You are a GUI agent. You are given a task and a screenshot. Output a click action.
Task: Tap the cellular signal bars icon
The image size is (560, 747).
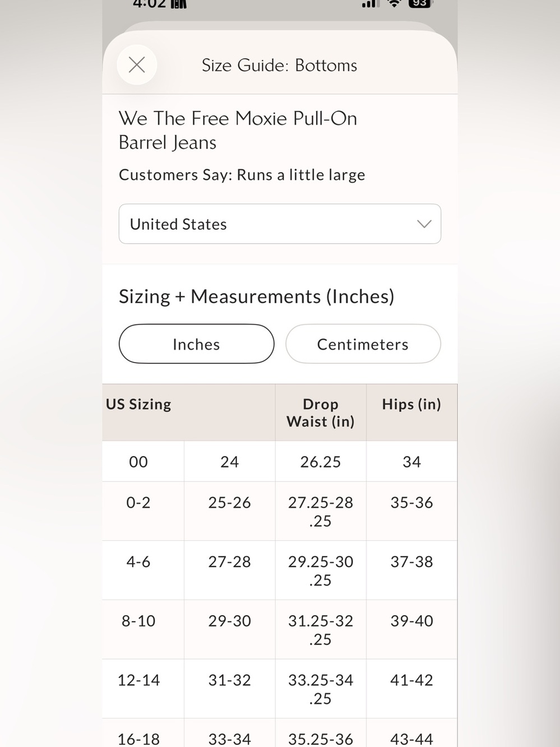[x=369, y=3]
